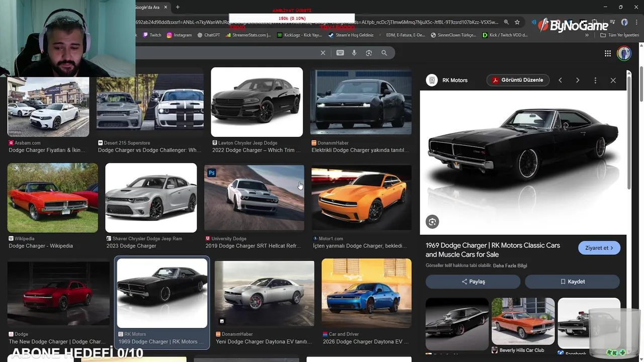Open Arabam.com Dodge Charger dealership image

tap(48, 107)
